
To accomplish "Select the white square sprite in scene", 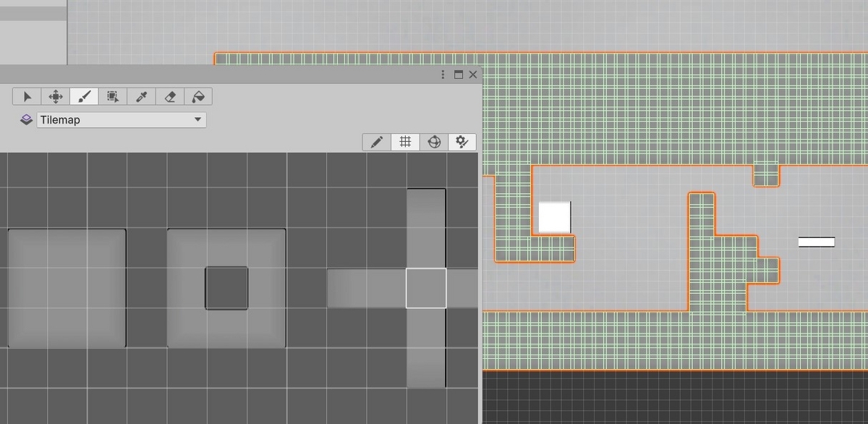I will [x=555, y=217].
